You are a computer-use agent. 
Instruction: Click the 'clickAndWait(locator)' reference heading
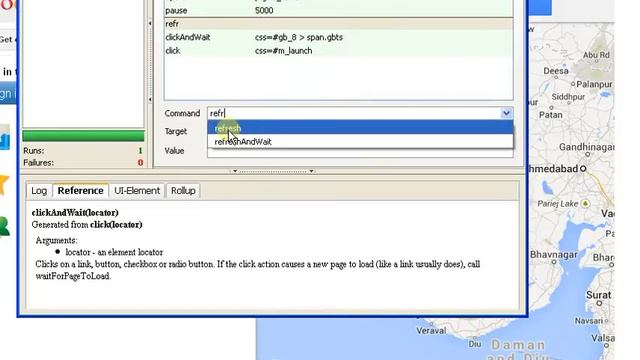[75, 213]
